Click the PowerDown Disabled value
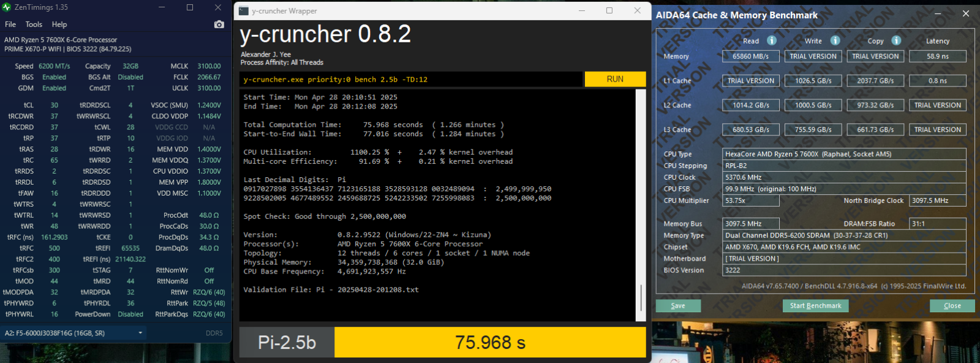Screen dimensions: 980x363 pyautogui.click(x=130, y=315)
